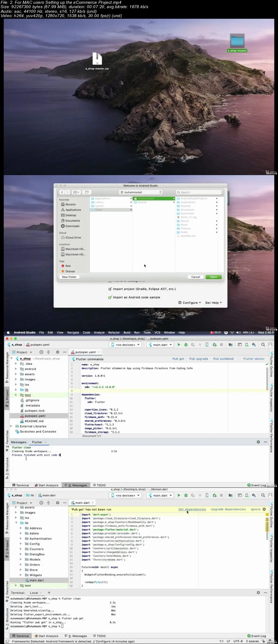This screenshot has width=278, height=644.
Task: Click the Debug bug icon in pubspec.yaml window
Action: click(186, 345)
